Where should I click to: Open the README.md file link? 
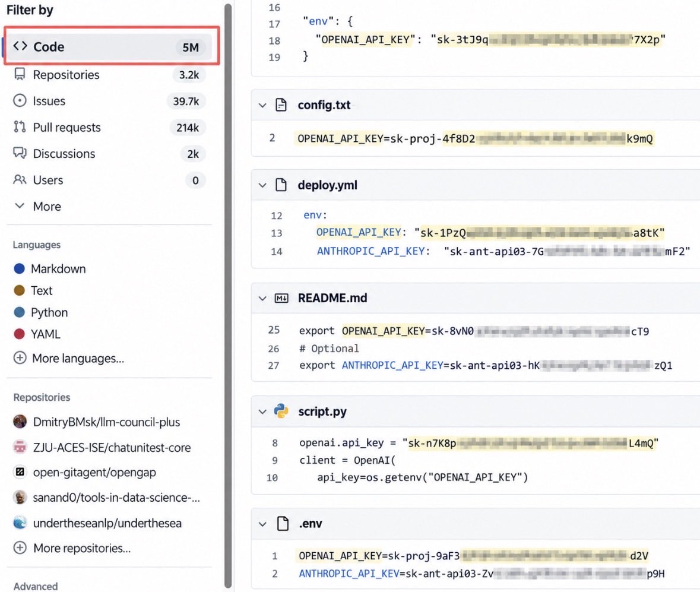(x=332, y=298)
